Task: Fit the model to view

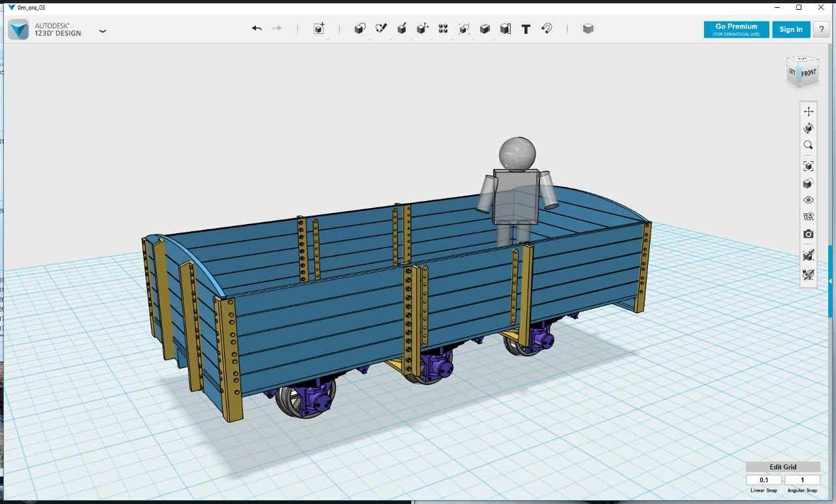Action: (809, 166)
